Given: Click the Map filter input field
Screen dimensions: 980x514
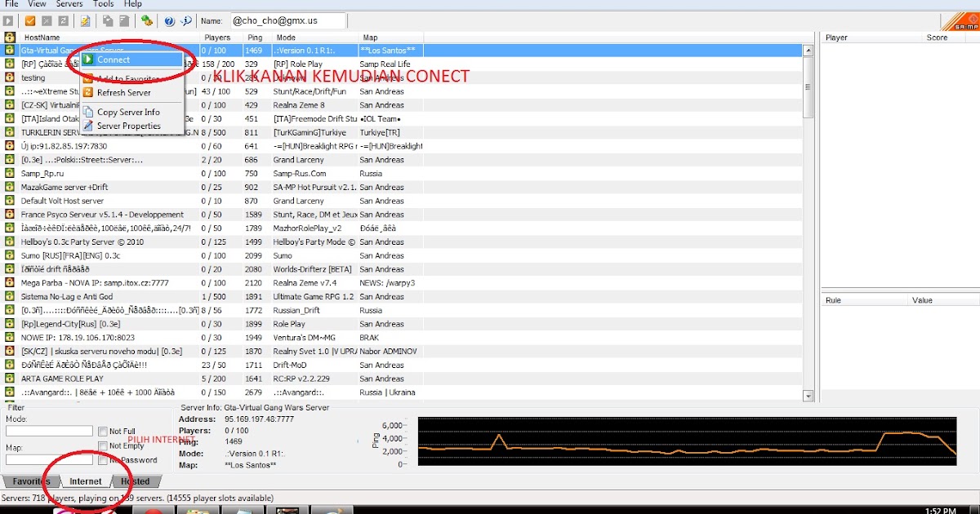Looking at the screenshot, I should click(49, 460).
